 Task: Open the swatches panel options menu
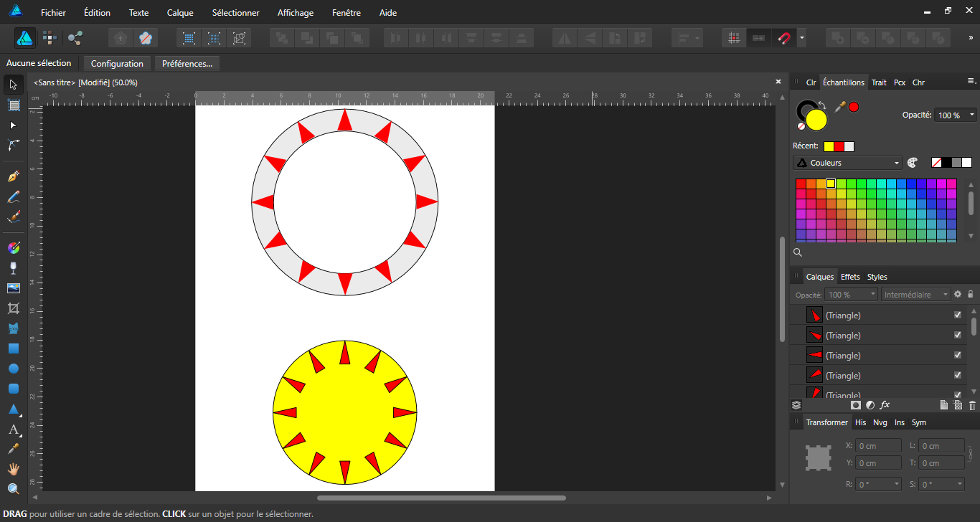971,81
